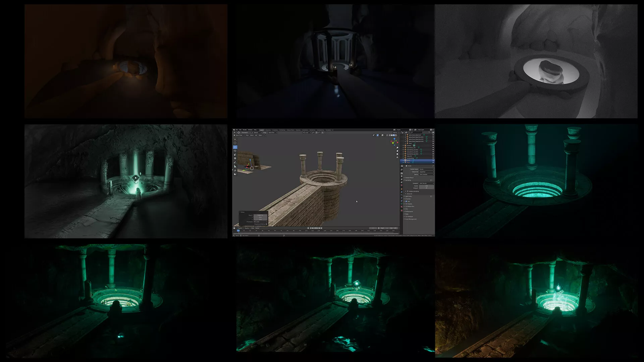The image size is (644, 362).
Task: Adjust the Render samples value field
Action: tap(426, 186)
